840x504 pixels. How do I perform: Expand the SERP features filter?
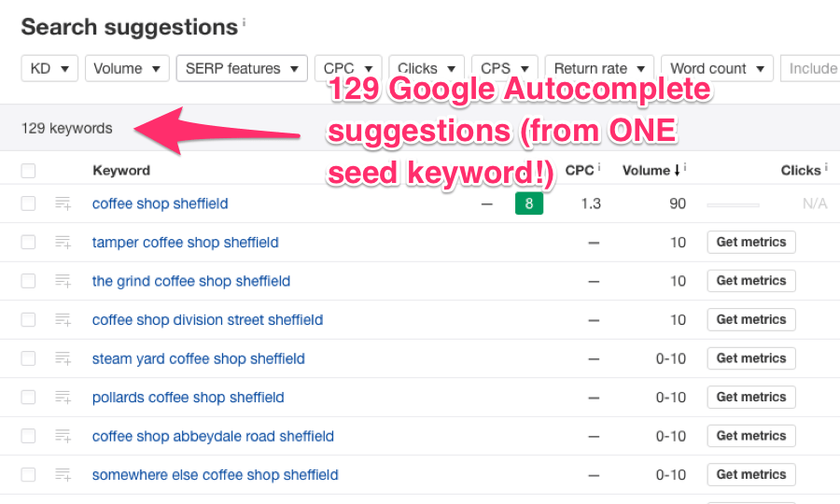coord(241,68)
